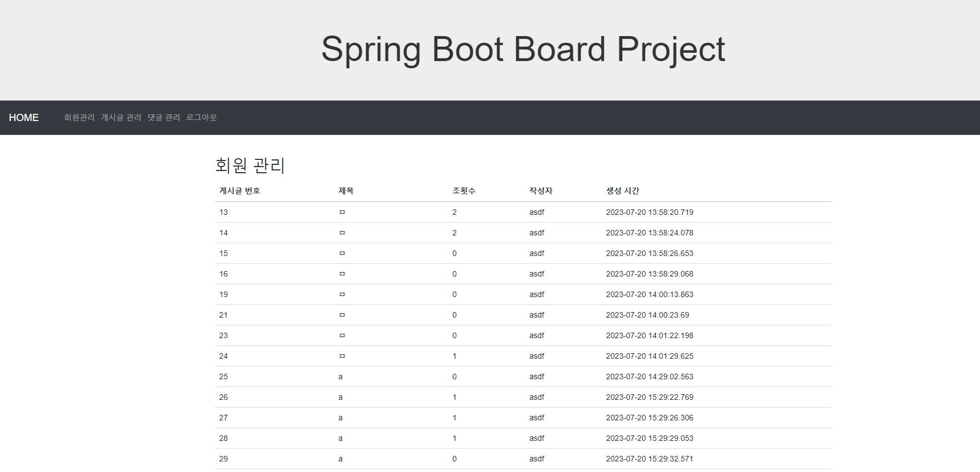This screenshot has width=980, height=472.
Task: Click timestamp 2023-07-20 15:29:26.306
Action: [x=649, y=418]
